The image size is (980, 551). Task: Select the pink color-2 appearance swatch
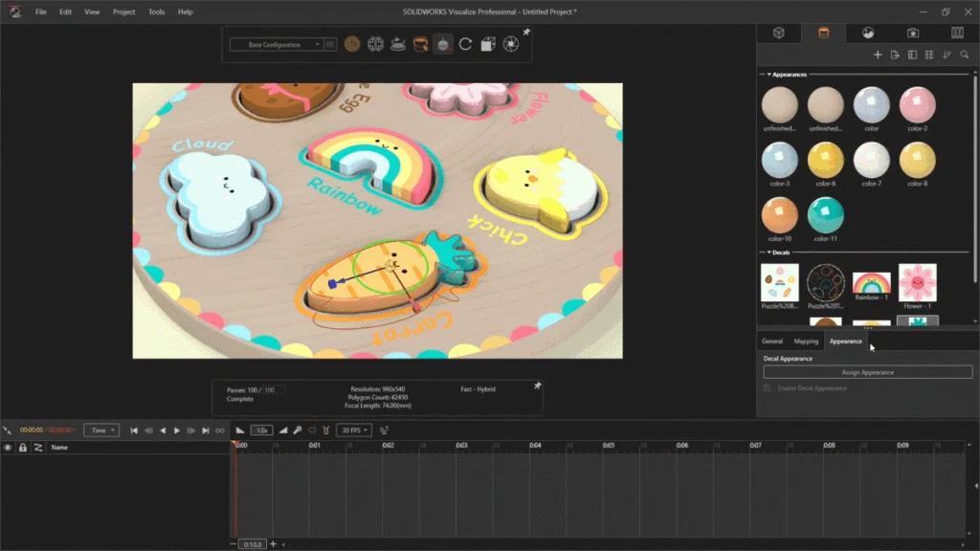tap(918, 106)
